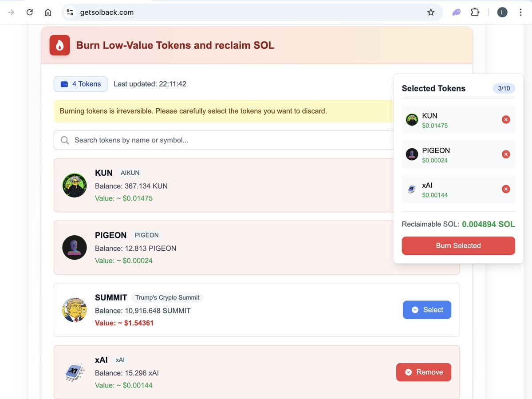Open the profile avatar L
Image resolution: width=532 pixels, height=399 pixels.
click(502, 12)
